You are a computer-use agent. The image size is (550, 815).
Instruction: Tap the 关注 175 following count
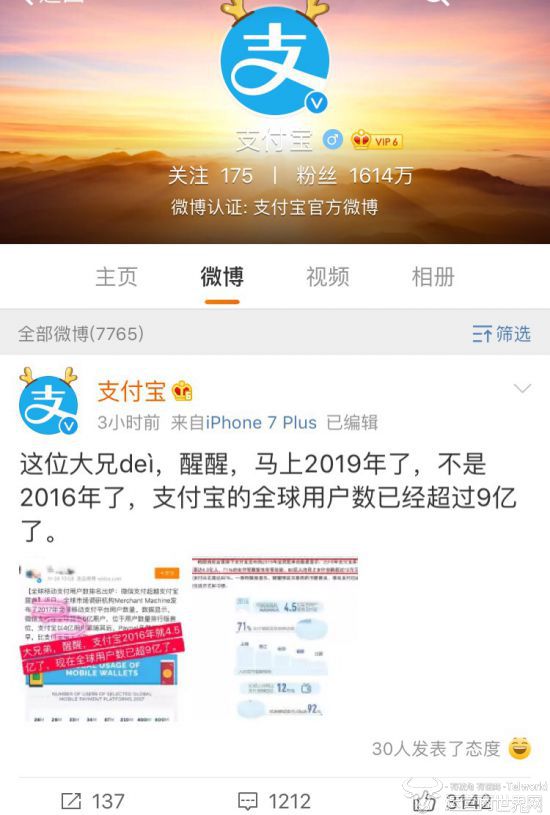pyautogui.click(x=211, y=176)
